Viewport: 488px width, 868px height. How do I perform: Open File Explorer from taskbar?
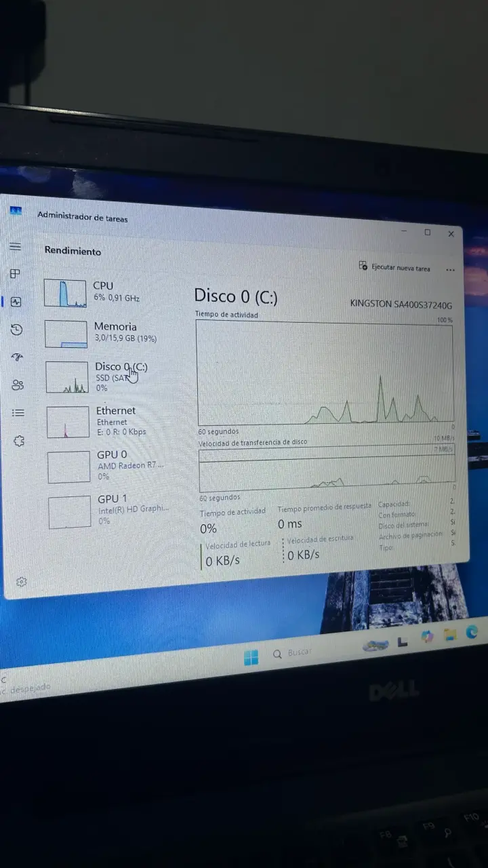[450, 635]
